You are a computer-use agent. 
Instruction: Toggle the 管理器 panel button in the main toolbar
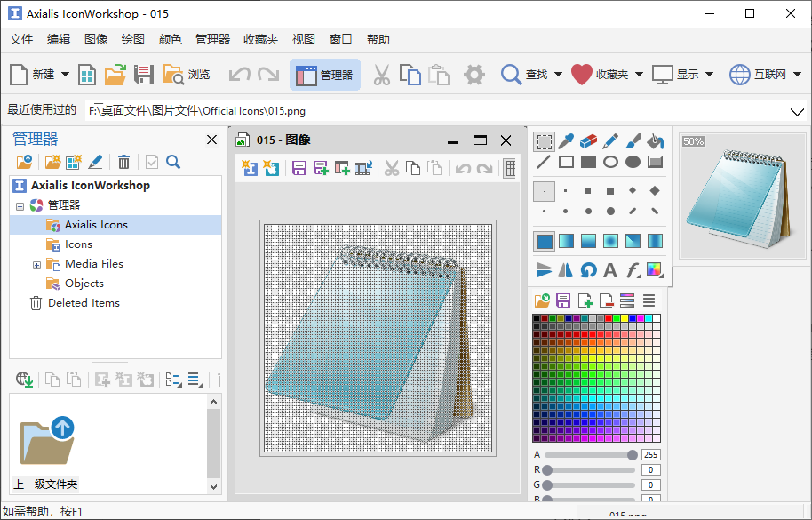(325, 75)
